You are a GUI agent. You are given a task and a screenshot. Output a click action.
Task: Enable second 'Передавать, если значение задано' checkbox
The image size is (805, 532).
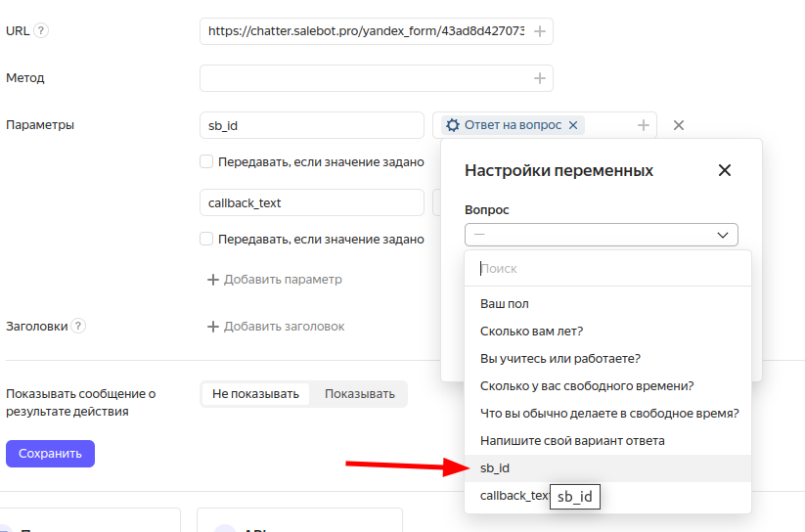206,239
